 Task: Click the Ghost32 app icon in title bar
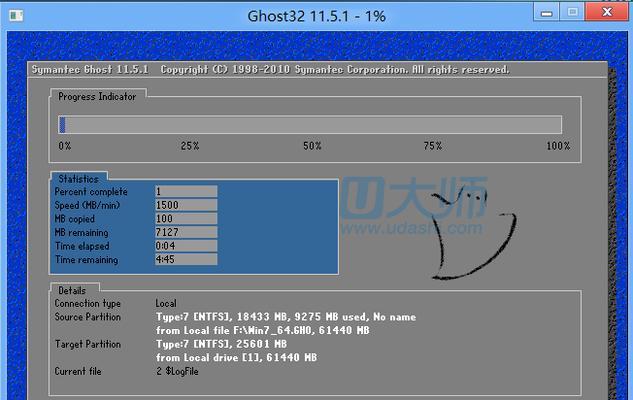(16, 16)
